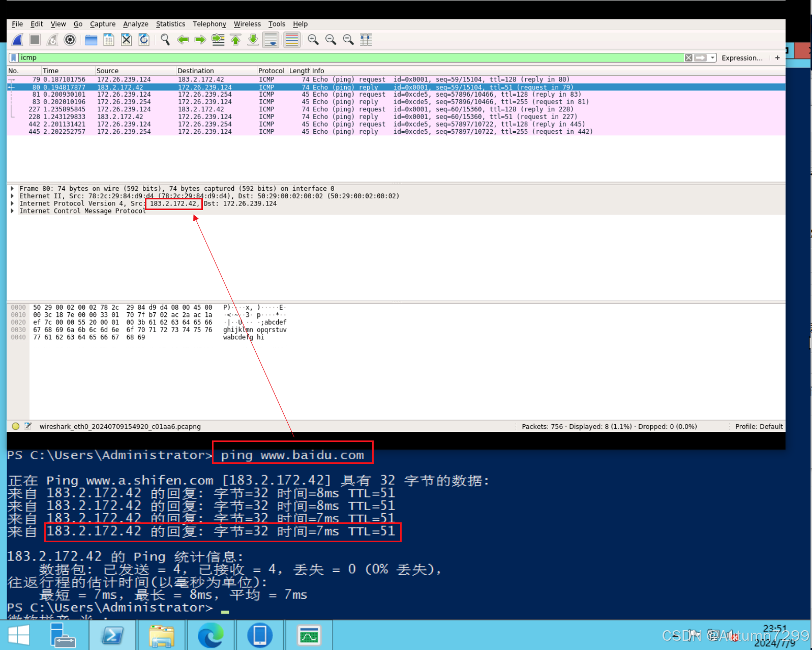
Task: Open the Help menu
Action: 300,24
